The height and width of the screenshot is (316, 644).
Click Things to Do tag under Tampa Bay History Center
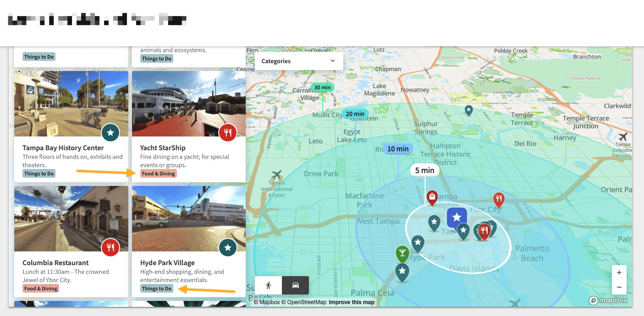[39, 174]
